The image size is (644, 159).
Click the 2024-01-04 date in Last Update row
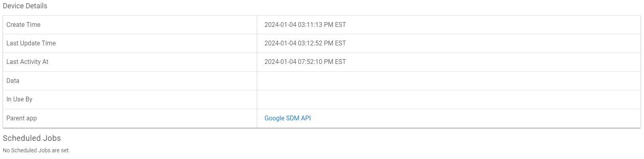click(x=280, y=43)
